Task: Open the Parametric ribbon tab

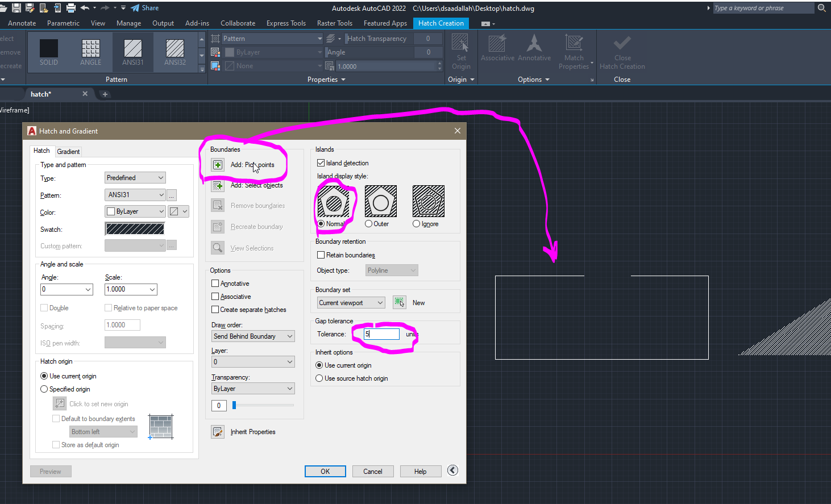Action: click(63, 23)
